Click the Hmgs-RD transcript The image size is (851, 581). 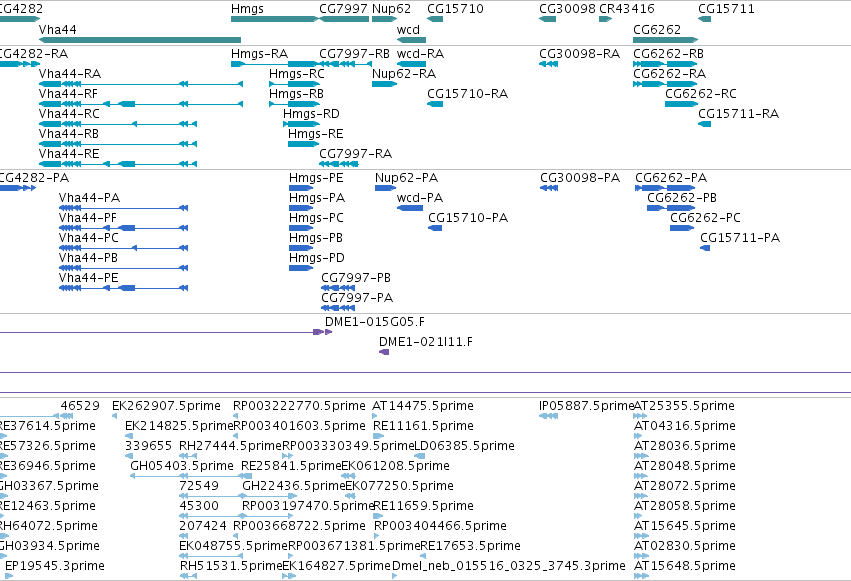click(x=301, y=124)
